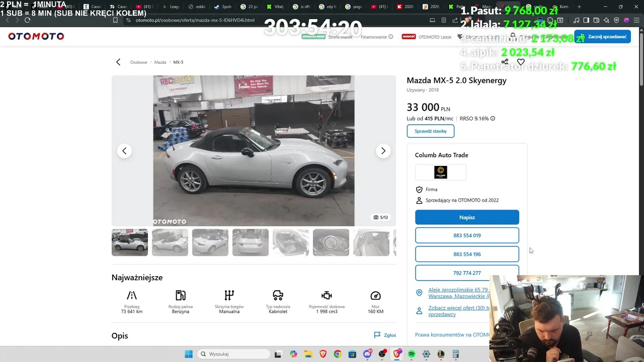The image size is (644, 362).
Task: Report the listing with Zgłoś
Action: [385, 335]
